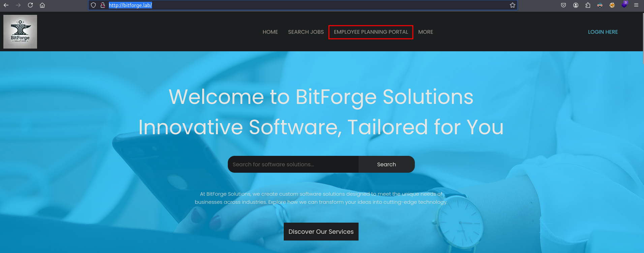Click the Search button beside the input
Viewport: 644px width, 253px height.
[387, 164]
